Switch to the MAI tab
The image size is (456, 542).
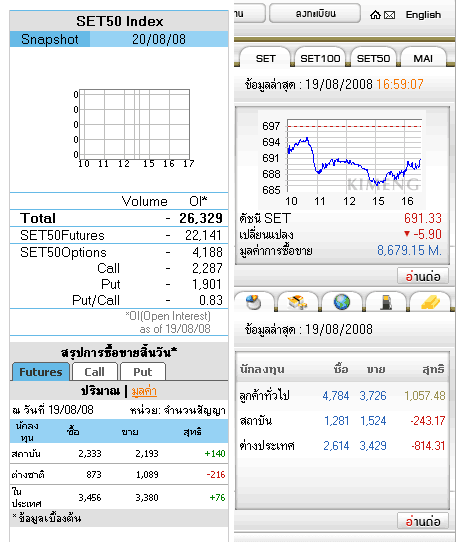423,58
